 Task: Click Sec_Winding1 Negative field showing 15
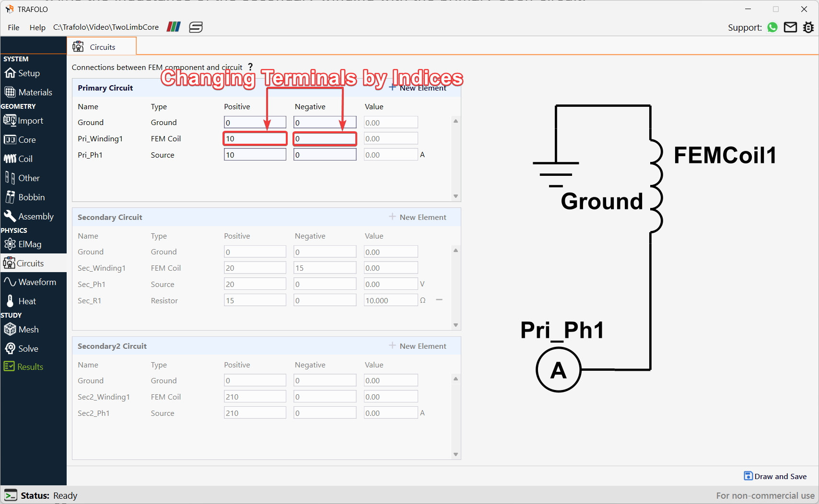(325, 268)
